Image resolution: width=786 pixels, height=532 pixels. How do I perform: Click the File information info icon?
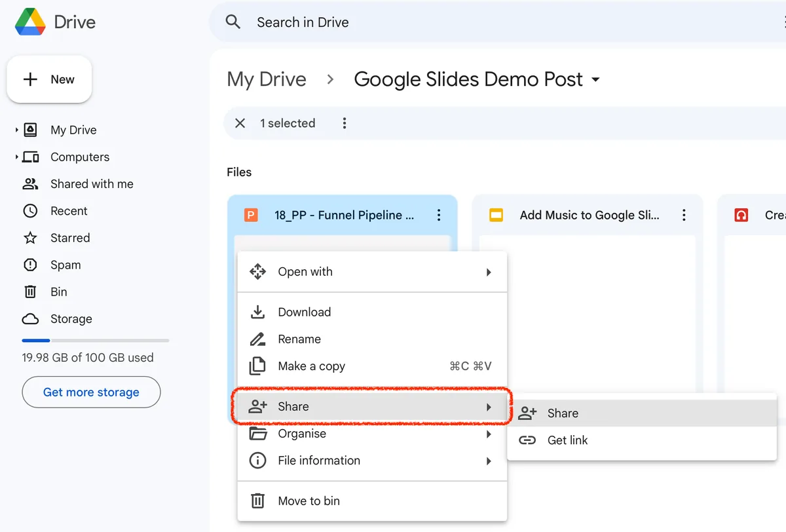(258, 461)
